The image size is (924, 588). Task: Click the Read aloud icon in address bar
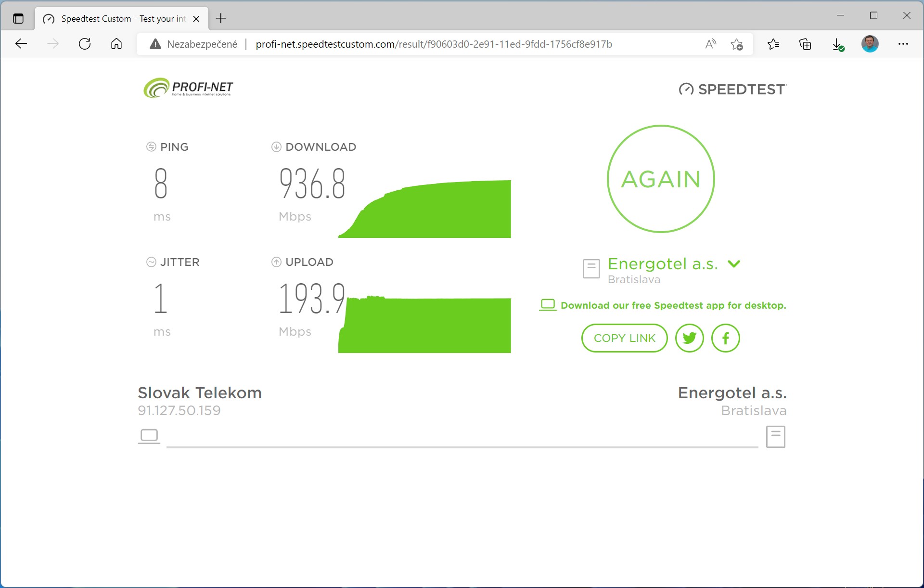(710, 44)
